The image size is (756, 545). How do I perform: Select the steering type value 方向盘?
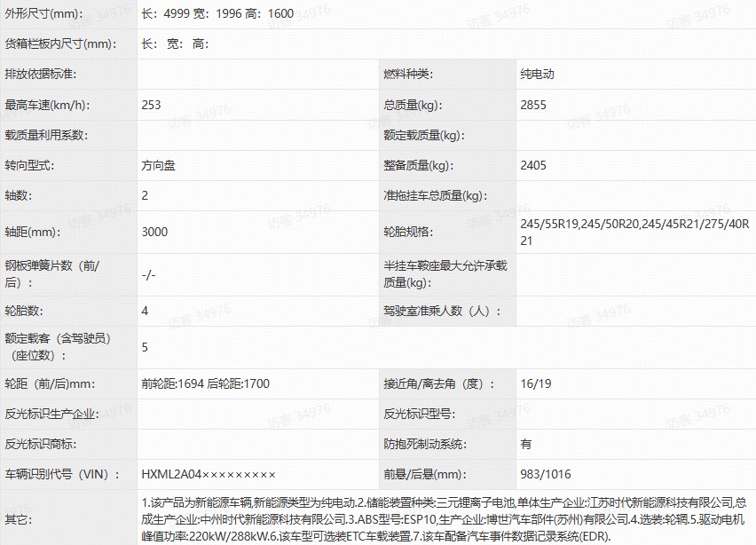[x=158, y=165]
